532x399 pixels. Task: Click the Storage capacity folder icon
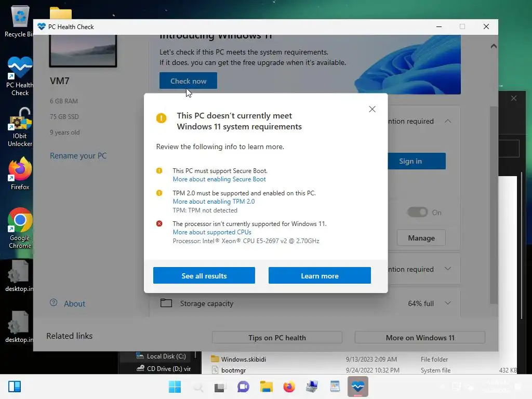(x=166, y=303)
